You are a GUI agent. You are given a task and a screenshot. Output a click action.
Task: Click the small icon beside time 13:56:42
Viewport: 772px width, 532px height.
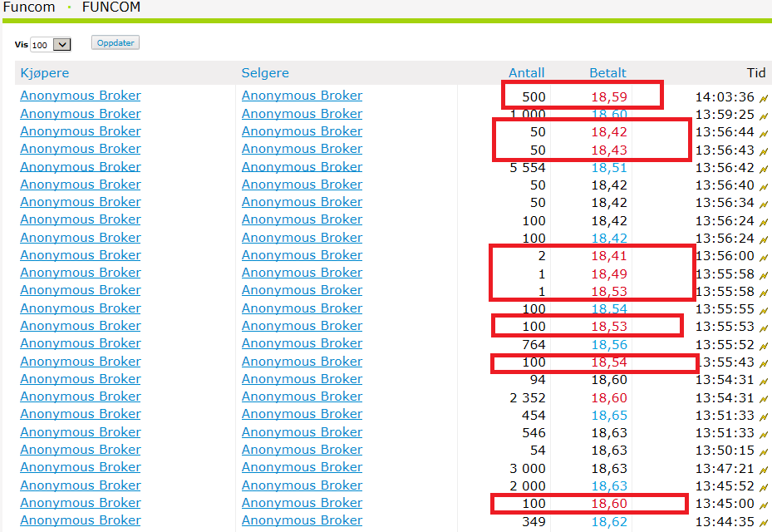pos(764,168)
